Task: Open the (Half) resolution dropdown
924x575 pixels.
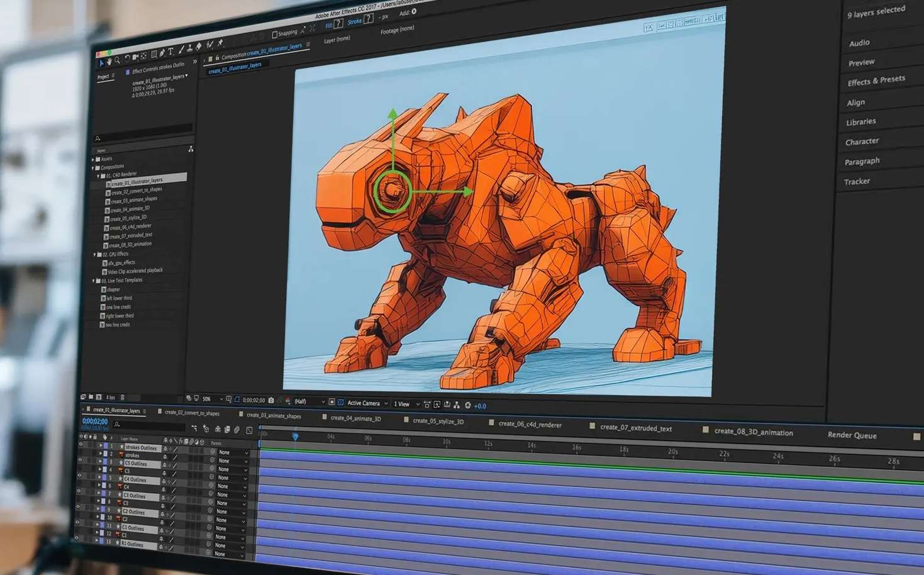Action: pyautogui.click(x=309, y=401)
